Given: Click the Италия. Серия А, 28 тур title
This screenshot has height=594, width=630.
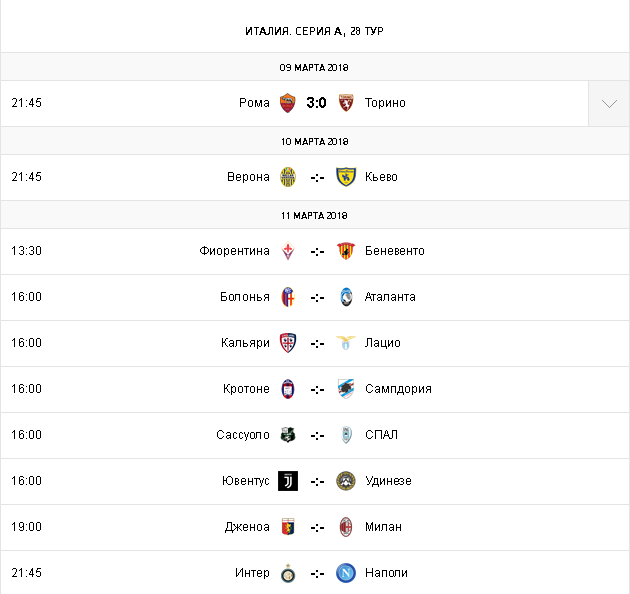Looking at the screenshot, I should [x=314, y=31].
